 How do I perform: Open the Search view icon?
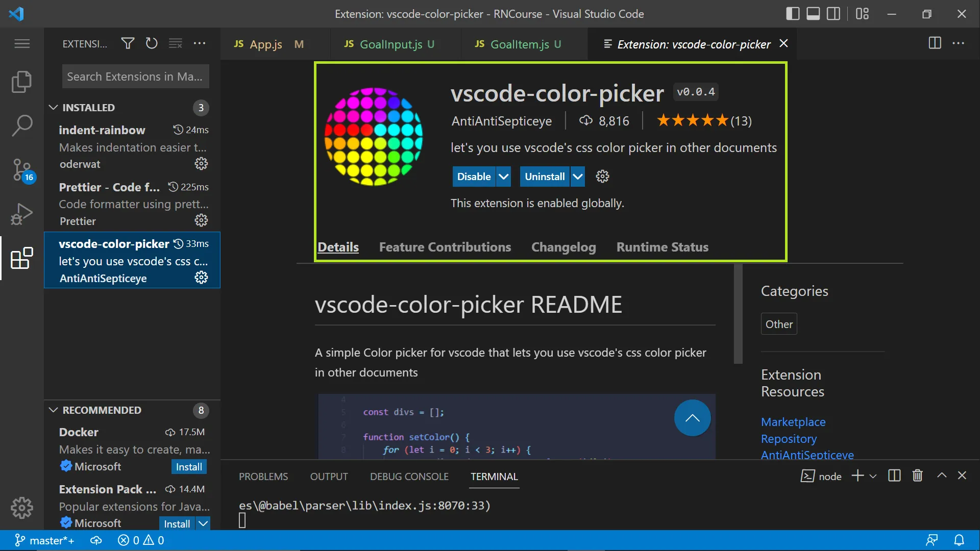pyautogui.click(x=21, y=125)
